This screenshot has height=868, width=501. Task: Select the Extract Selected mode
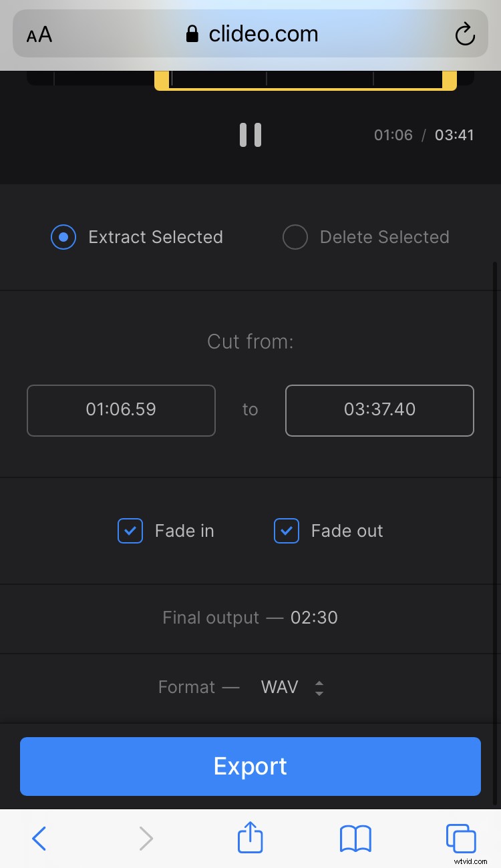point(63,237)
